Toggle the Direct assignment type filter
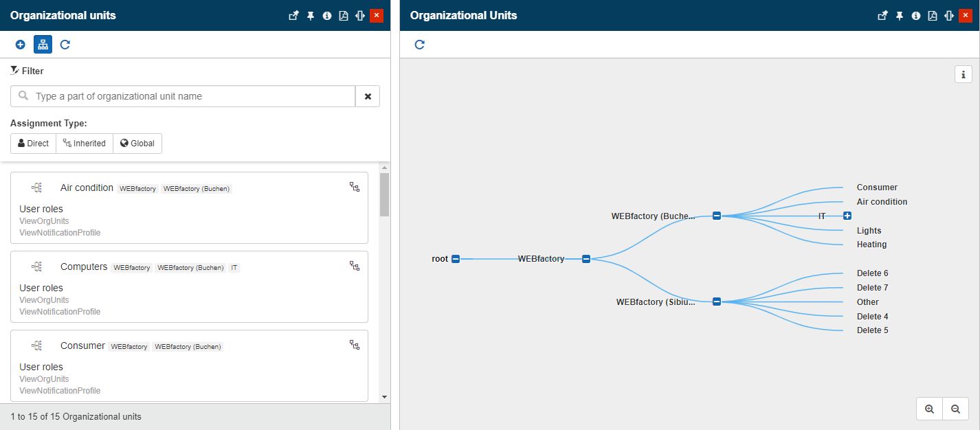 pos(33,144)
